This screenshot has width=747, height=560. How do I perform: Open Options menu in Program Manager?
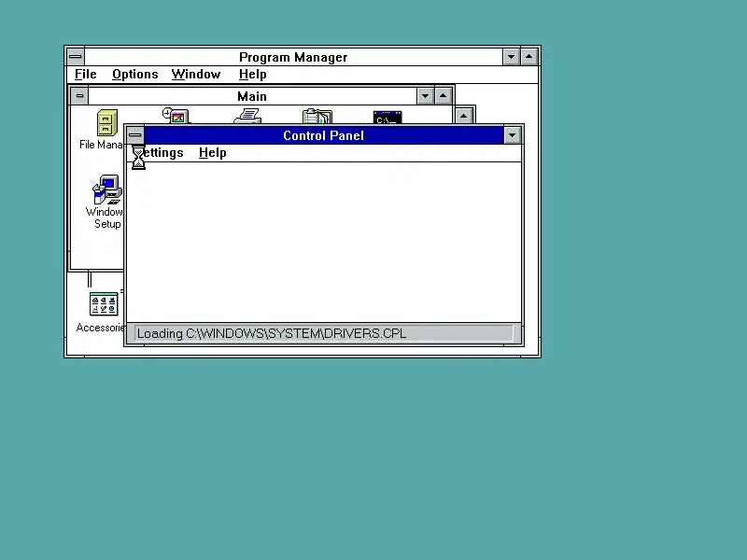(134, 75)
